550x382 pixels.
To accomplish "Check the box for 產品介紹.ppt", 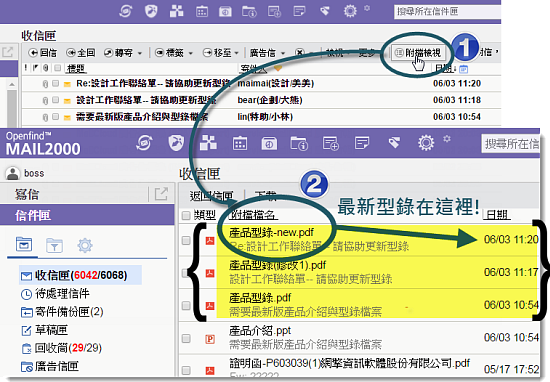I will [x=186, y=339].
